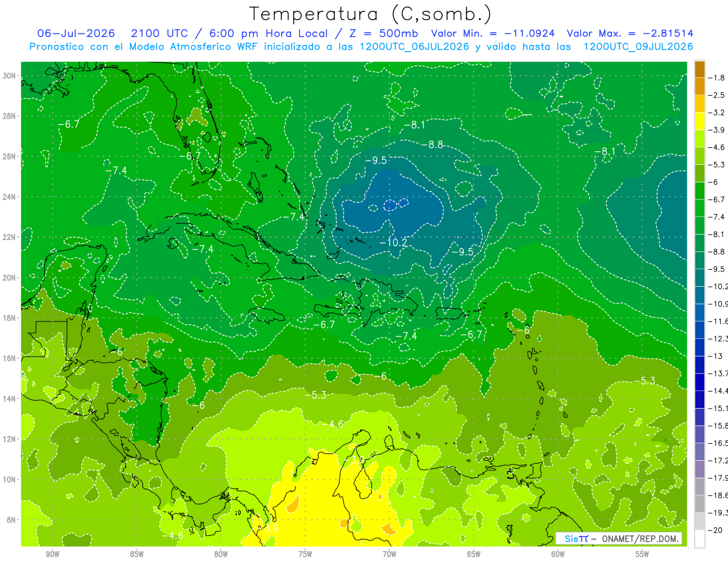Click the '-20' color bar tick label
The width and height of the screenshot is (728, 562).
coord(715,530)
